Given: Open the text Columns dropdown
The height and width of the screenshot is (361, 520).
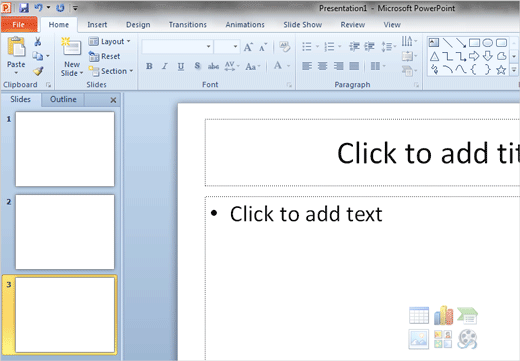Looking at the screenshot, I should click(378, 66).
